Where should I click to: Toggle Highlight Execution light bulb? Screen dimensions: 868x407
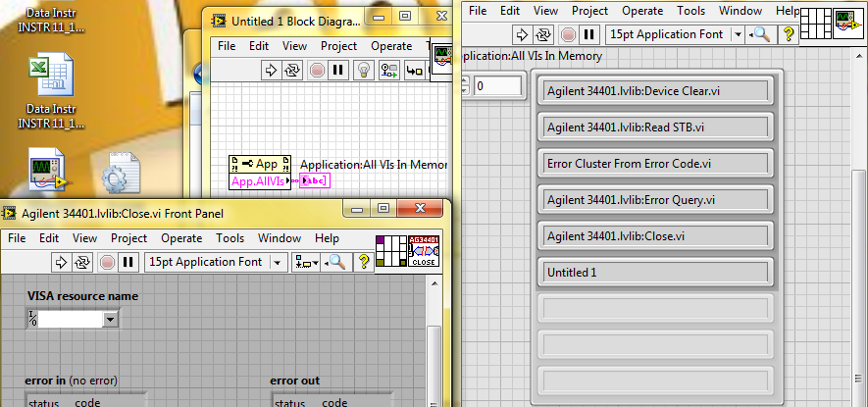click(x=364, y=71)
